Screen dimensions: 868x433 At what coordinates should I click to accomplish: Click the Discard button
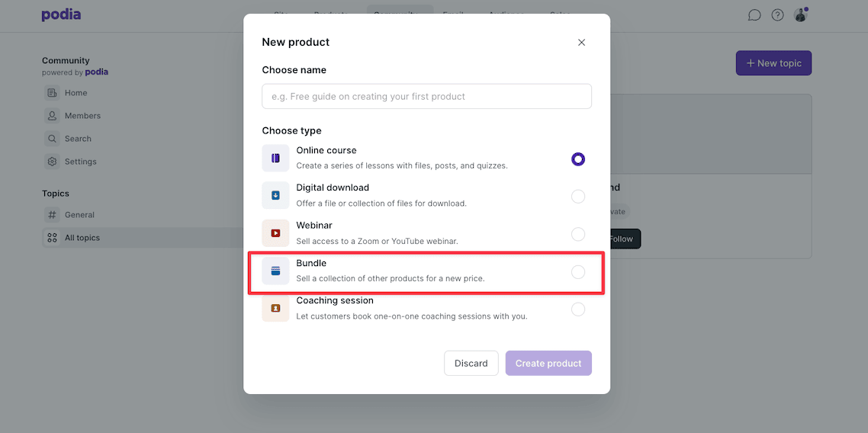tap(471, 364)
